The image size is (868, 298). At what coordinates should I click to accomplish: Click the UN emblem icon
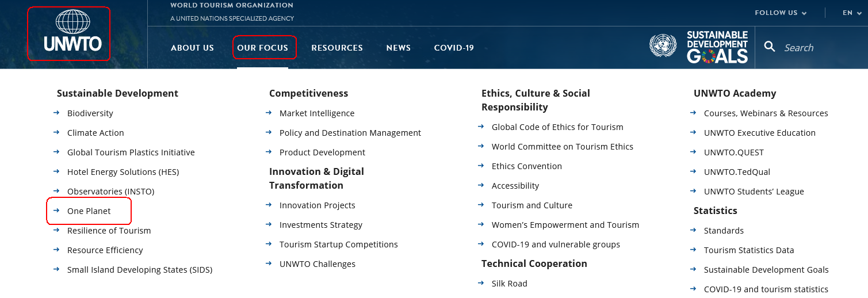(663, 45)
